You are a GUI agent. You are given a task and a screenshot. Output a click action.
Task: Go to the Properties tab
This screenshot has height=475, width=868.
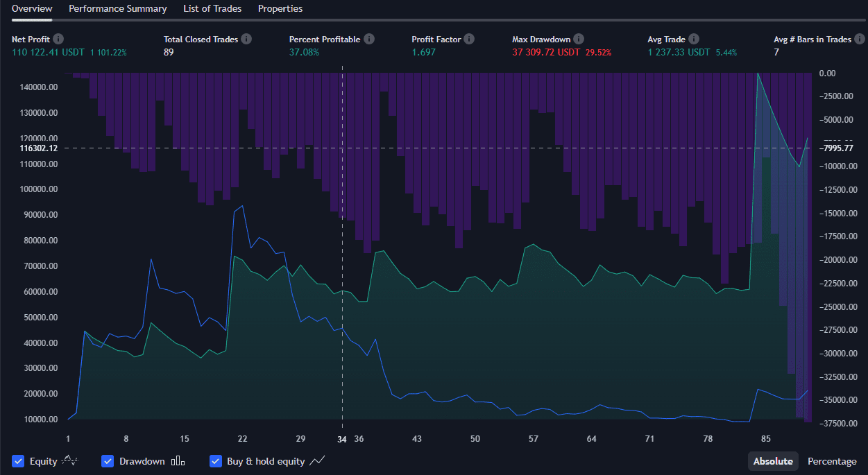[x=280, y=9]
